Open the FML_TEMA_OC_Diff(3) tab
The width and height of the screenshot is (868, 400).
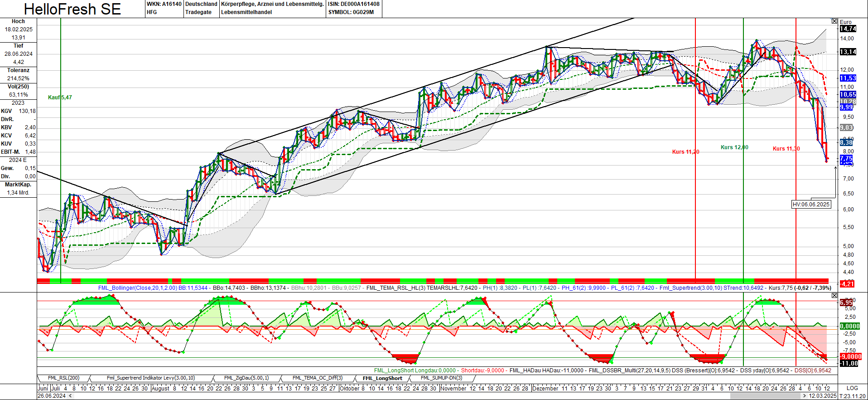pyautogui.click(x=317, y=378)
